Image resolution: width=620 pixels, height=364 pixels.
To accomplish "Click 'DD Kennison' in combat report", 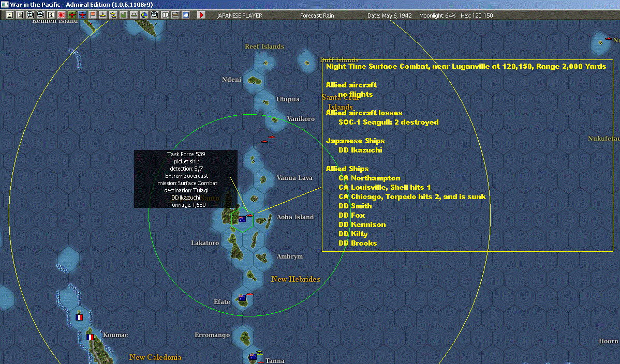I will (x=362, y=224).
